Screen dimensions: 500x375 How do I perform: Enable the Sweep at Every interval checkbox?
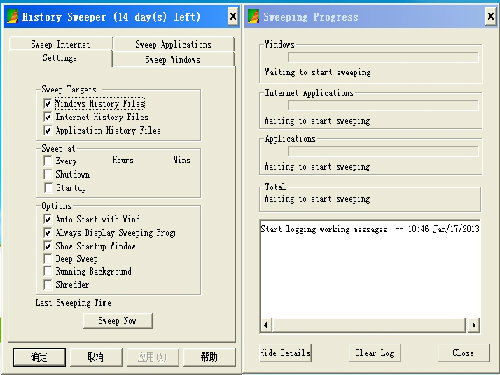tap(48, 161)
